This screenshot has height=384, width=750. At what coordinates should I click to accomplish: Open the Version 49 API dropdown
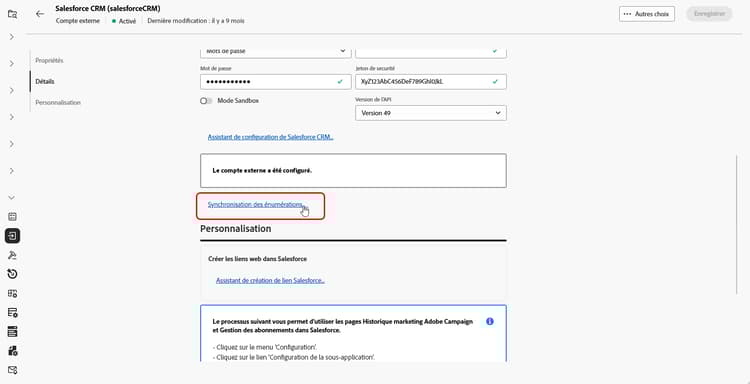[x=430, y=113]
